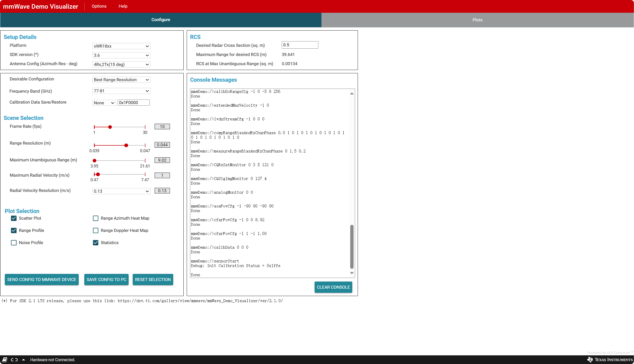The height and width of the screenshot is (364, 634).
Task: Open the Frequency Band dropdown
Action: click(121, 91)
